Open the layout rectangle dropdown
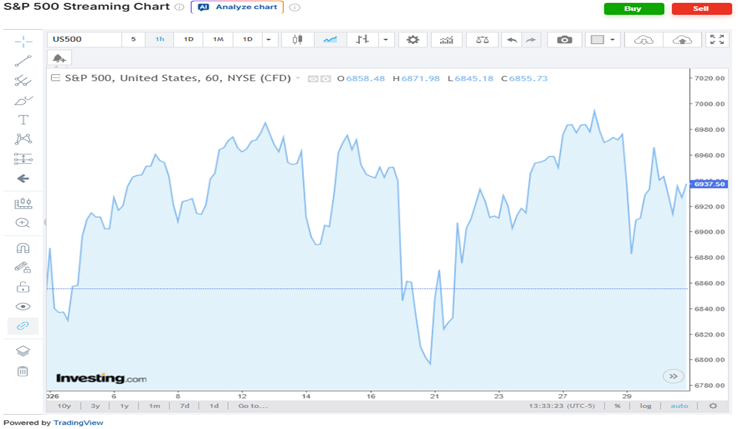Screen dimensions: 738x429 coord(613,40)
